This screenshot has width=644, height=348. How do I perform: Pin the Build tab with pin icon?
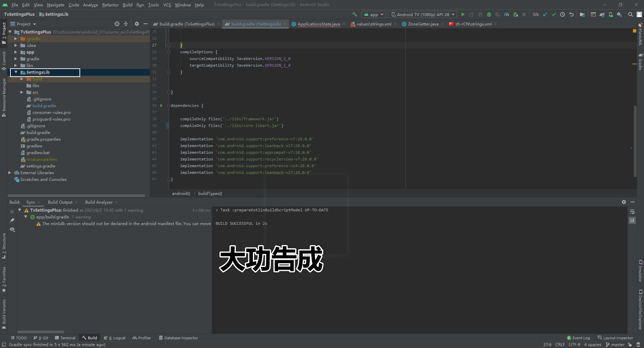tap(12, 220)
